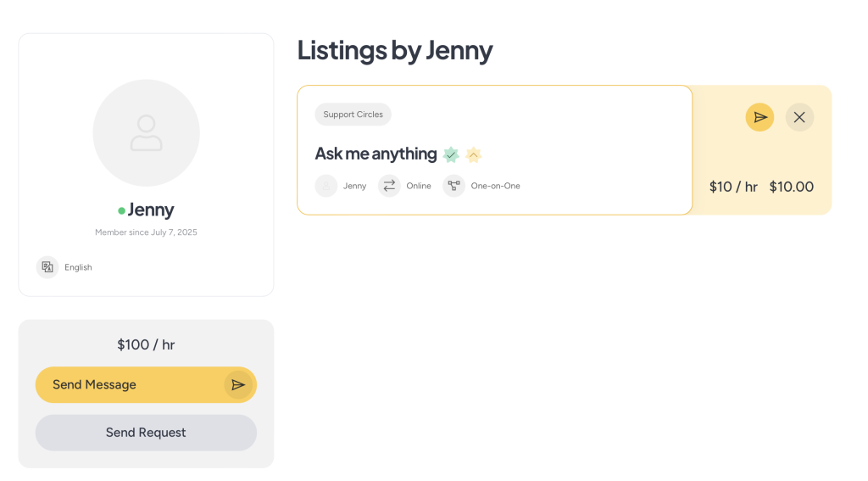
Task: Click the yellow chevron-up badge
Action: tap(473, 154)
